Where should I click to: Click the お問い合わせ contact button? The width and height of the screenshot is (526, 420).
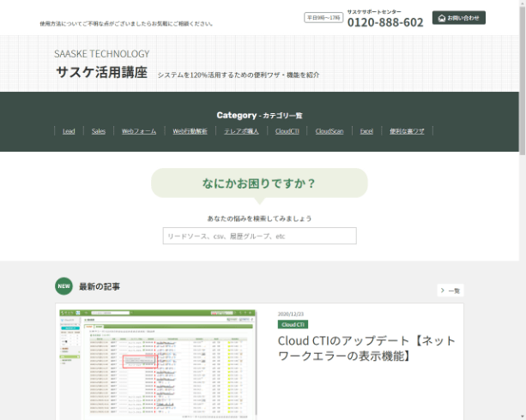pyautogui.click(x=458, y=18)
